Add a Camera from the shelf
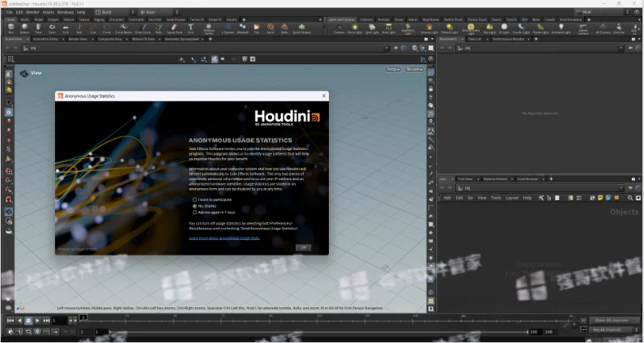 coord(339,28)
